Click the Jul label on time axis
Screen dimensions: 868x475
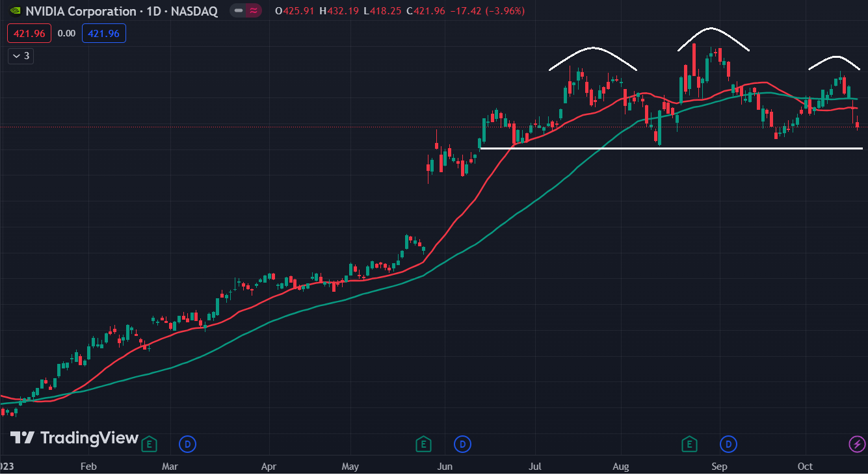click(x=534, y=467)
